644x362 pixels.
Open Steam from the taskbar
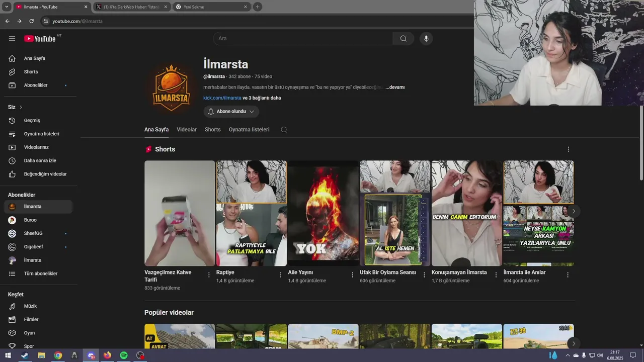point(24,355)
